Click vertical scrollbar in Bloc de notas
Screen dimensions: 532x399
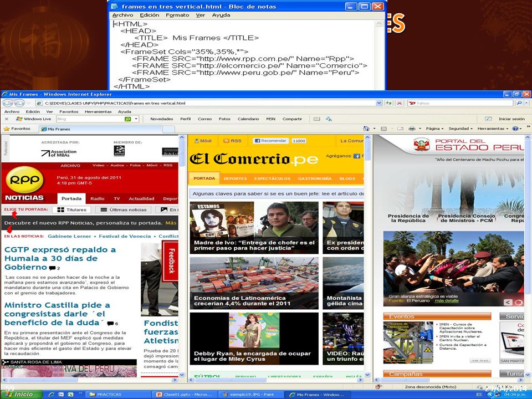pos(379,55)
